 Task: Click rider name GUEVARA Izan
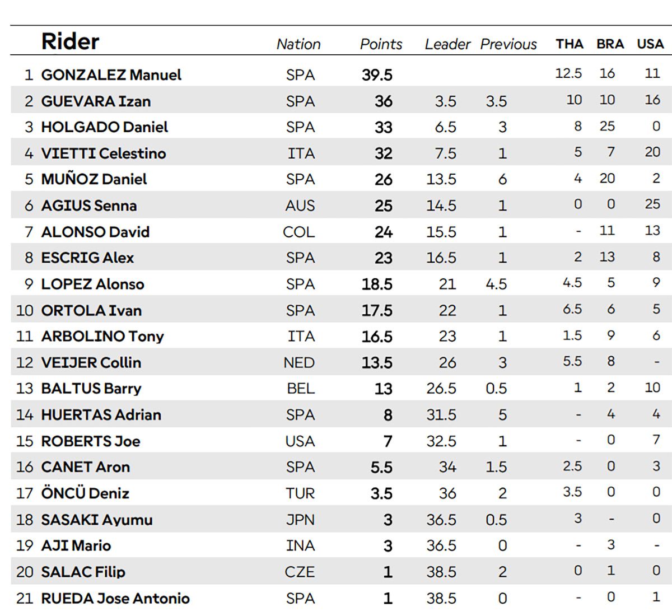pos(96,101)
